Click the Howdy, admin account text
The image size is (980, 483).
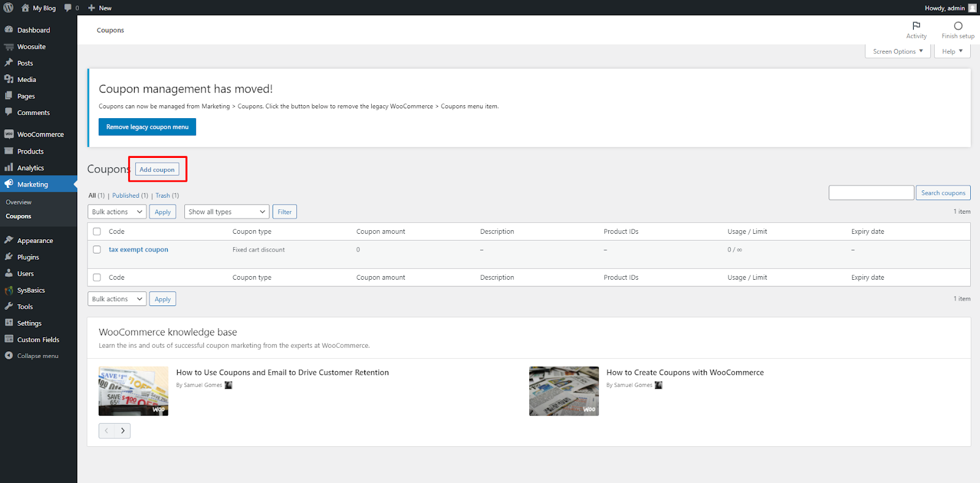pyautogui.click(x=944, y=8)
